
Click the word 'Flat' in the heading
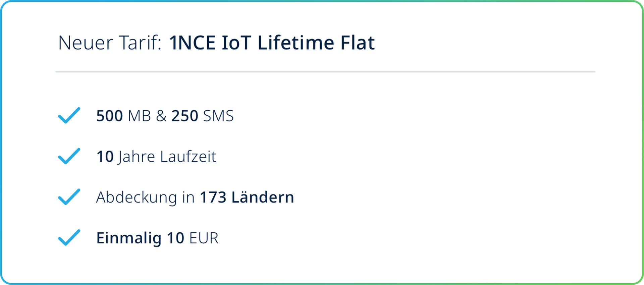coord(358,43)
